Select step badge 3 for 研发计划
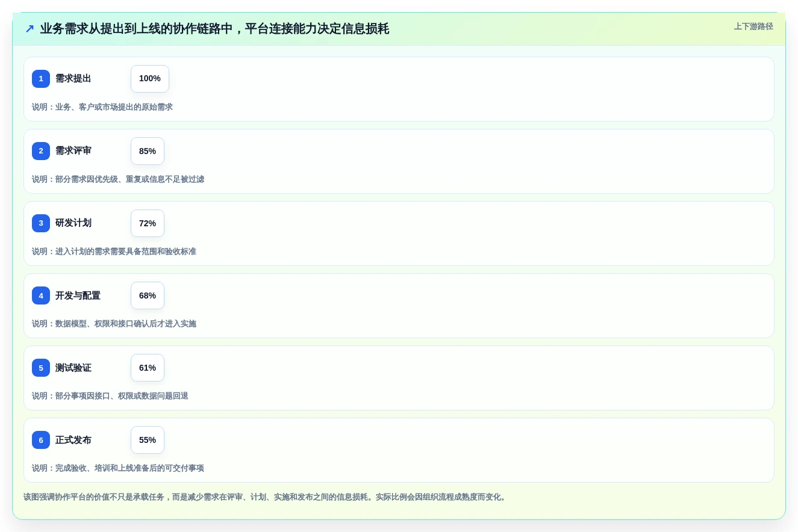798x532 pixels. [x=41, y=223]
